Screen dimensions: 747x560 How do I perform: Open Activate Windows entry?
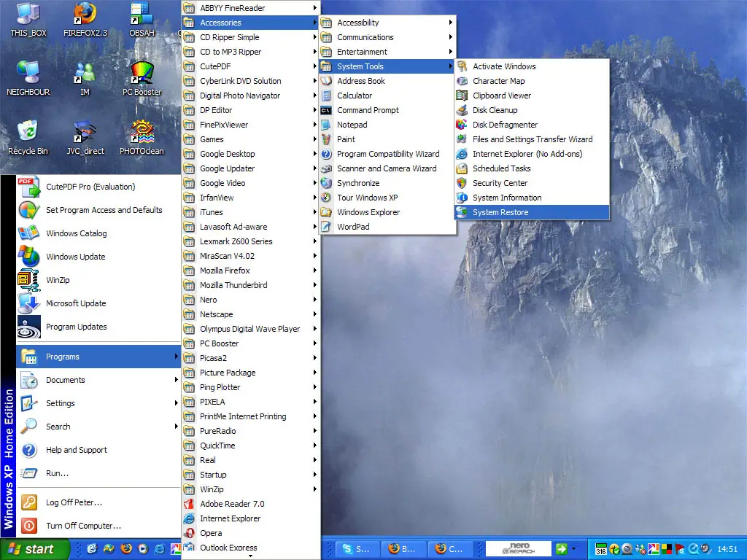click(x=532, y=66)
